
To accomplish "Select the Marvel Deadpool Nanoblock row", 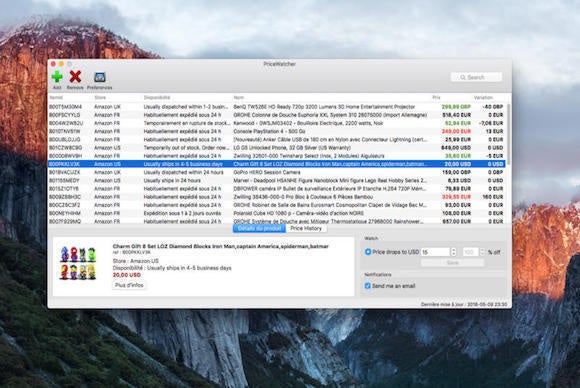I will [x=277, y=180].
